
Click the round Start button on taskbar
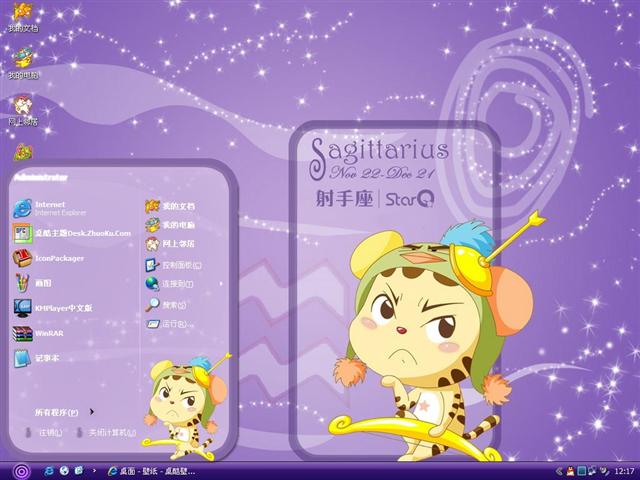pyautogui.click(x=21, y=471)
